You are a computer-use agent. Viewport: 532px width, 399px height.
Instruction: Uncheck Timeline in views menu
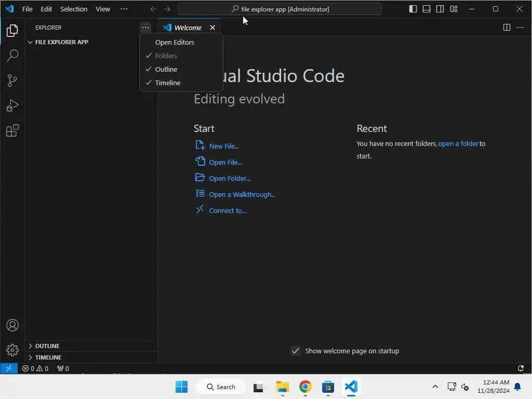tap(181, 83)
